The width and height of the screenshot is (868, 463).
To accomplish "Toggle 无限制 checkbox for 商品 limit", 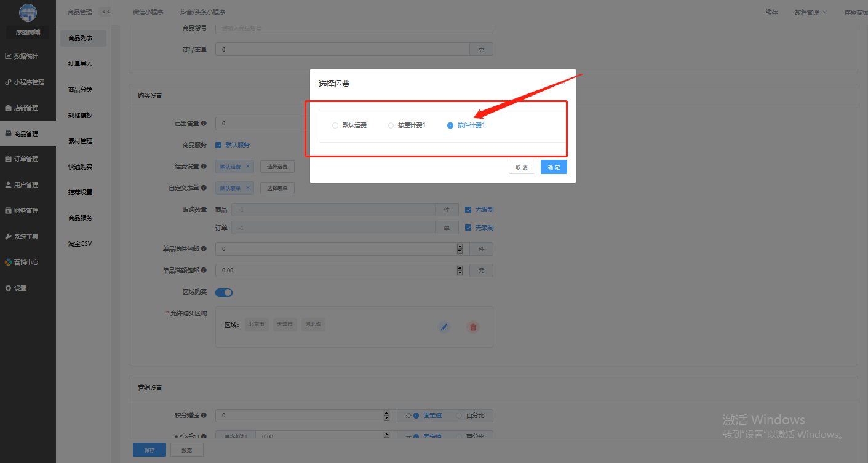I will point(468,210).
